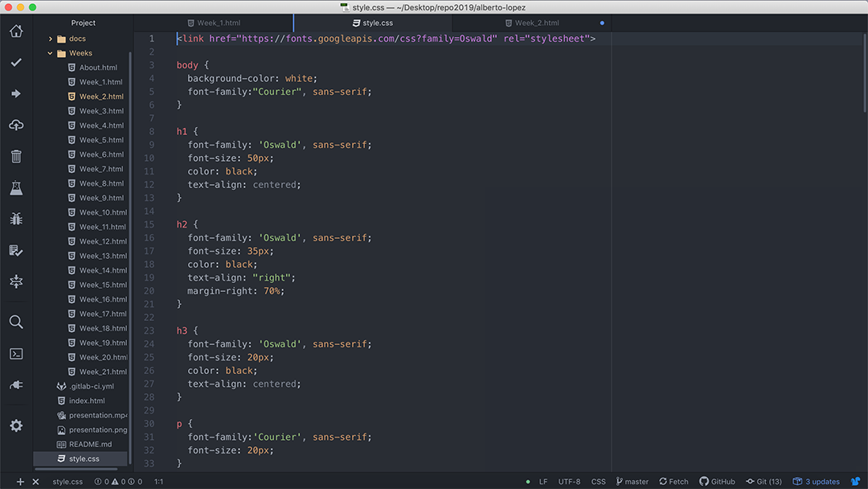This screenshot has height=489, width=868.
Task: Open the terminal icon in the sidebar
Action: coord(16,353)
